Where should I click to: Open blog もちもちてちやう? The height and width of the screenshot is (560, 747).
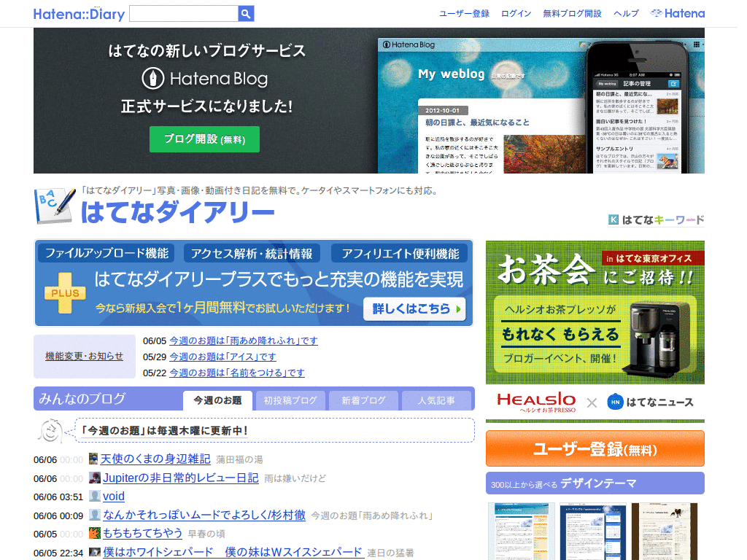click(142, 533)
